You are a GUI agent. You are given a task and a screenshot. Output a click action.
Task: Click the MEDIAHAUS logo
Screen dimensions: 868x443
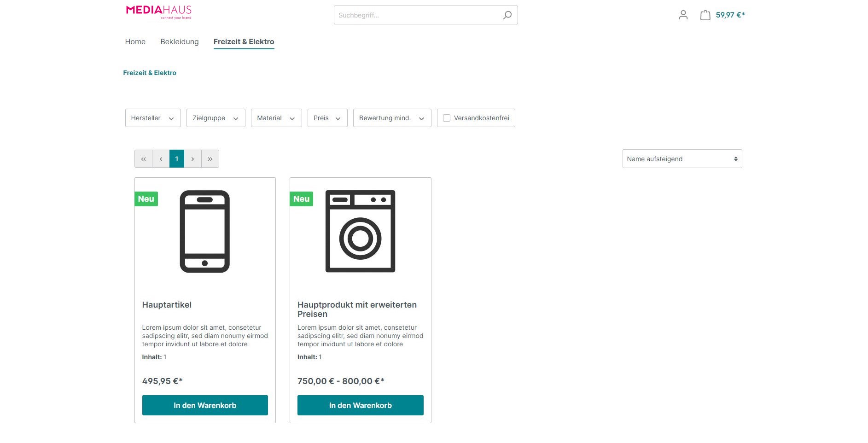[x=158, y=12]
